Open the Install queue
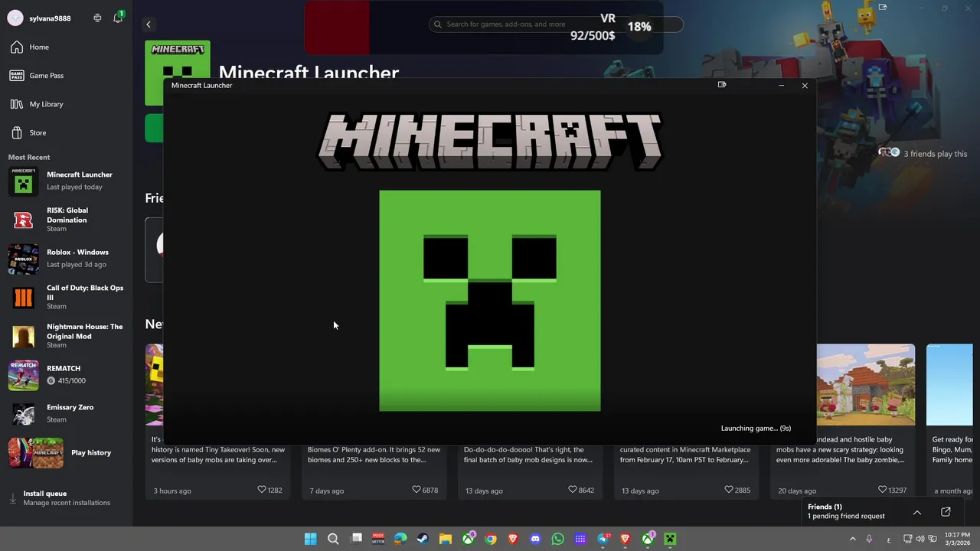This screenshot has height=551, width=980. tap(66, 498)
